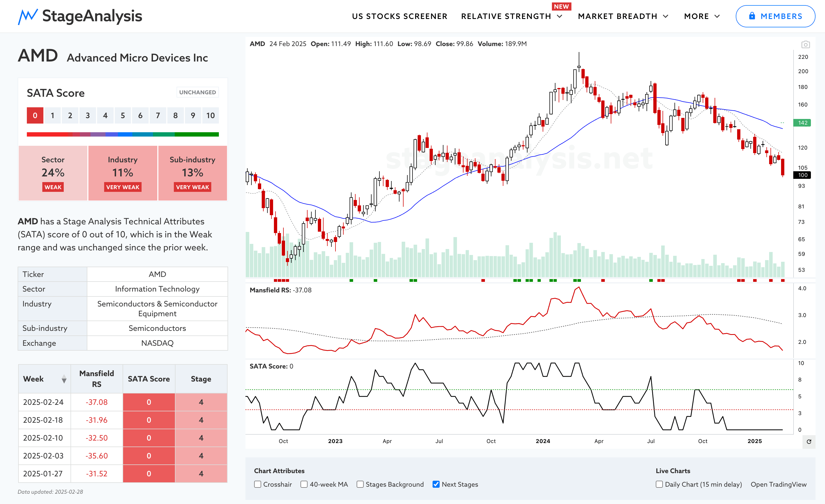Screen dimensions: 825x504
Task: Click the Mansfield RS column header
Action: pyautogui.click(x=97, y=379)
